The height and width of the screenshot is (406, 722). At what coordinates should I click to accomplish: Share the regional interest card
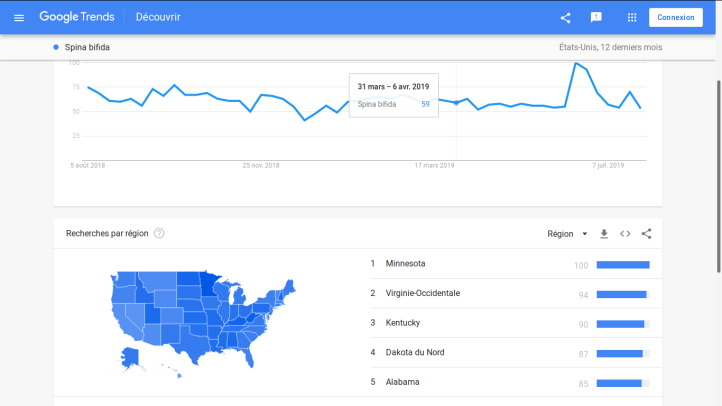pos(646,234)
